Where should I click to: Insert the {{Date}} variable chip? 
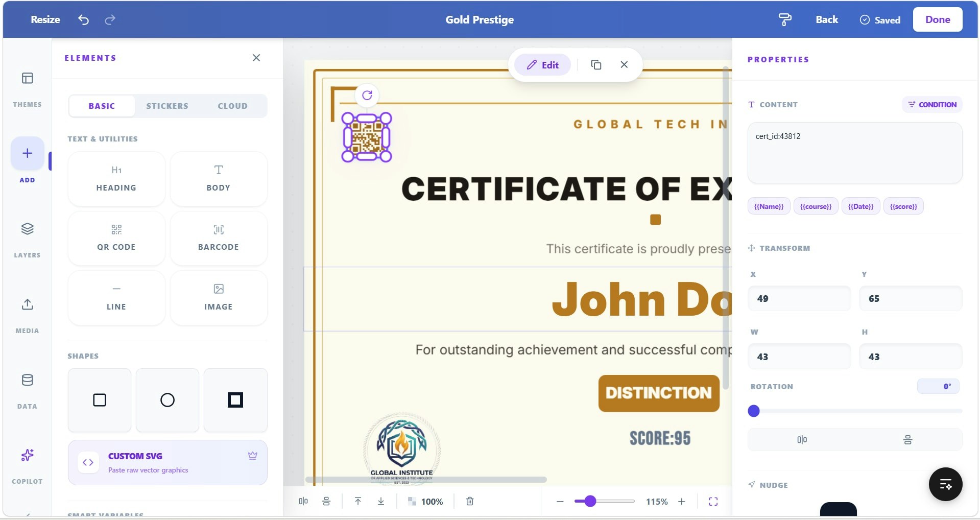[861, 206]
